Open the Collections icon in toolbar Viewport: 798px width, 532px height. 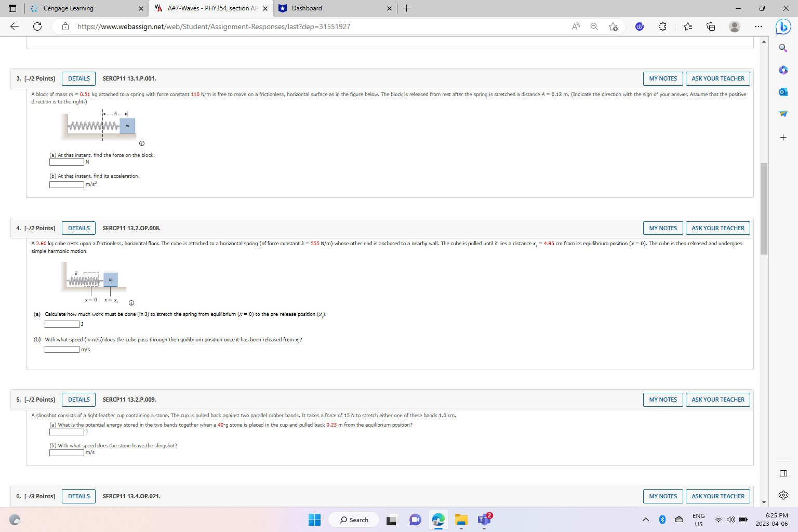tap(711, 26)
